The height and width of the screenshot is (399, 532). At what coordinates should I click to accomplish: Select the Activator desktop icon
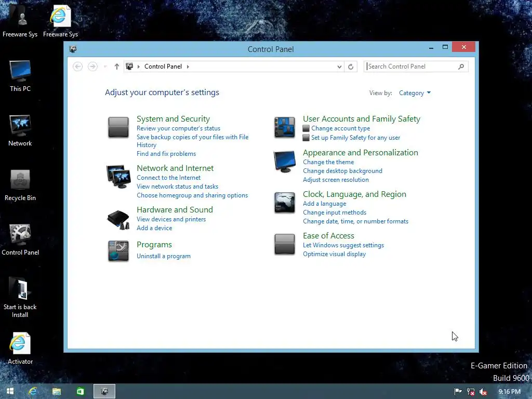point(20,349)
